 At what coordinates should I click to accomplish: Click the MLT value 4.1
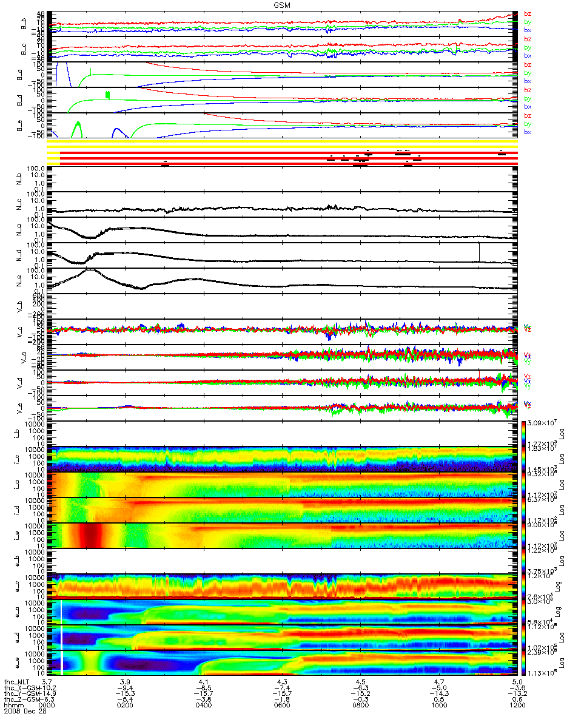tap(204, 681)
